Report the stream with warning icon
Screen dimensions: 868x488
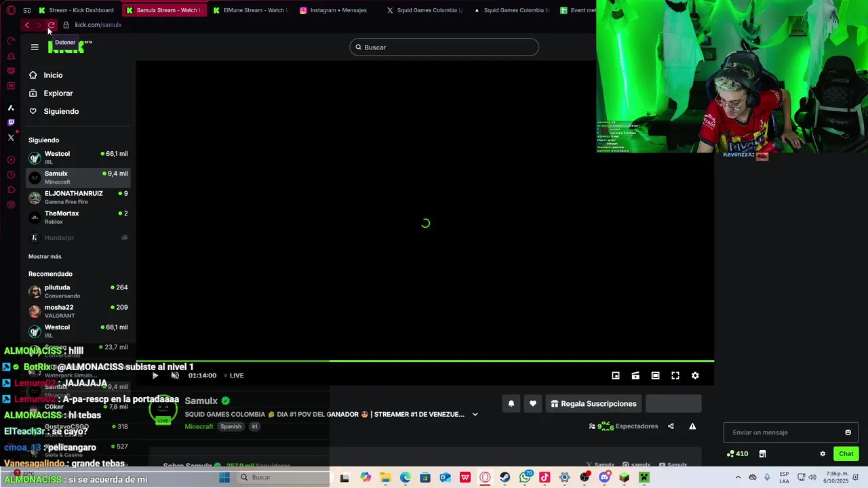(692, 426)
